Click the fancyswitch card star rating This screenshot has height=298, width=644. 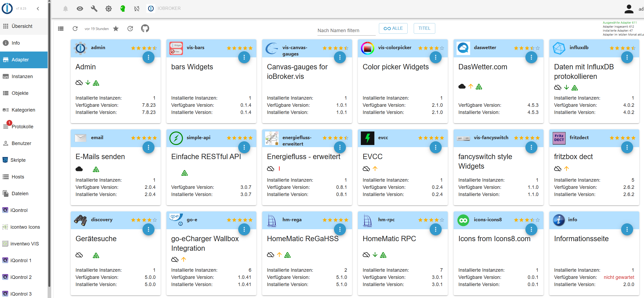click(527, 138)
